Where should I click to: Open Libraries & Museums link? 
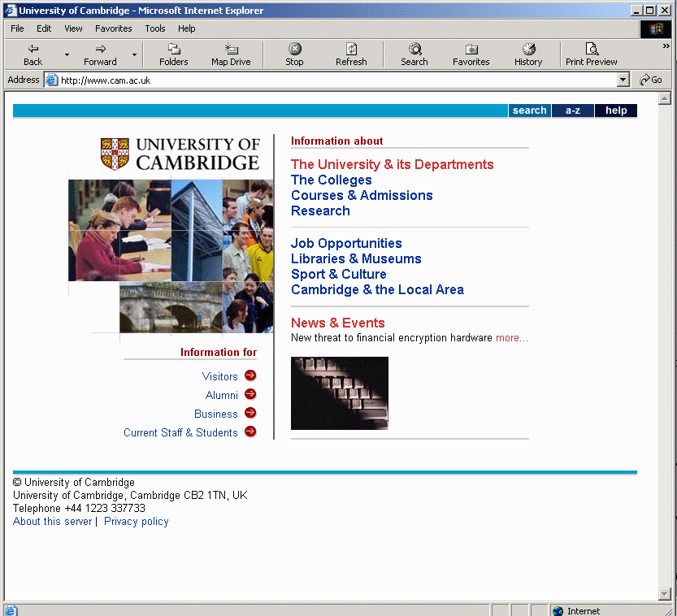pyautogui.click(x=356, y=259)
